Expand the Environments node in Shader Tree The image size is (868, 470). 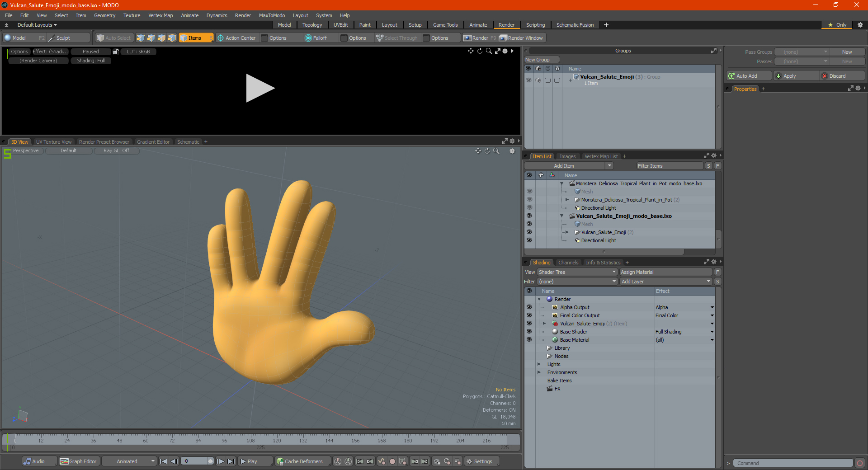coord(539,372)
